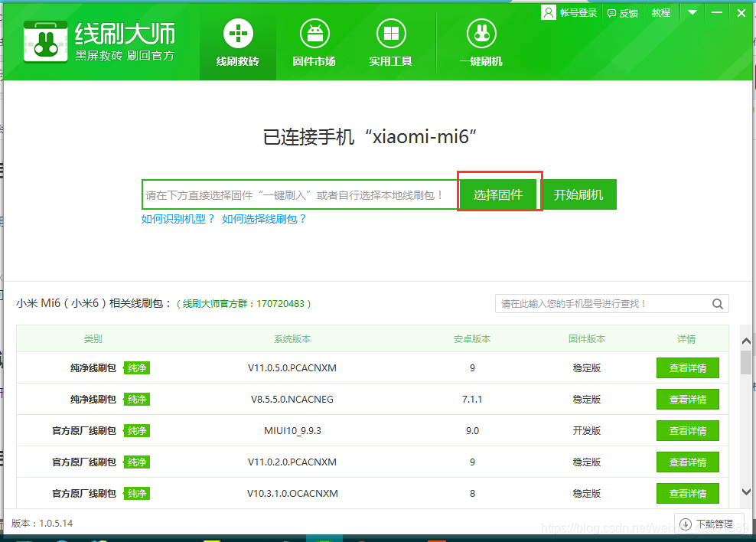Image resolution: width=756 pixels, height=542 pixels.
Task: Click 纯净 badge in V10.3.1.0.OCACNXM row
Action: (x=137, y=493)
